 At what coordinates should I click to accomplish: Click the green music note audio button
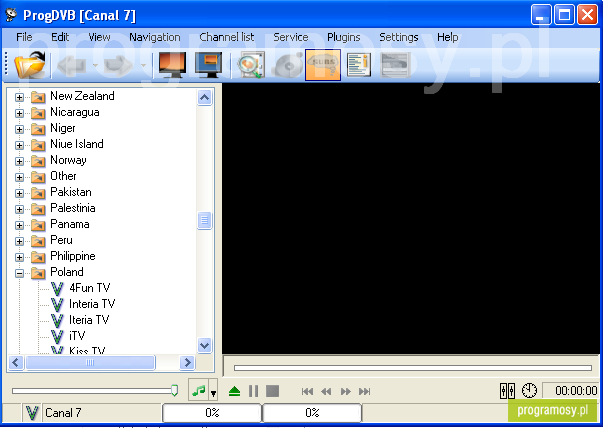click(x=198, y=391)
